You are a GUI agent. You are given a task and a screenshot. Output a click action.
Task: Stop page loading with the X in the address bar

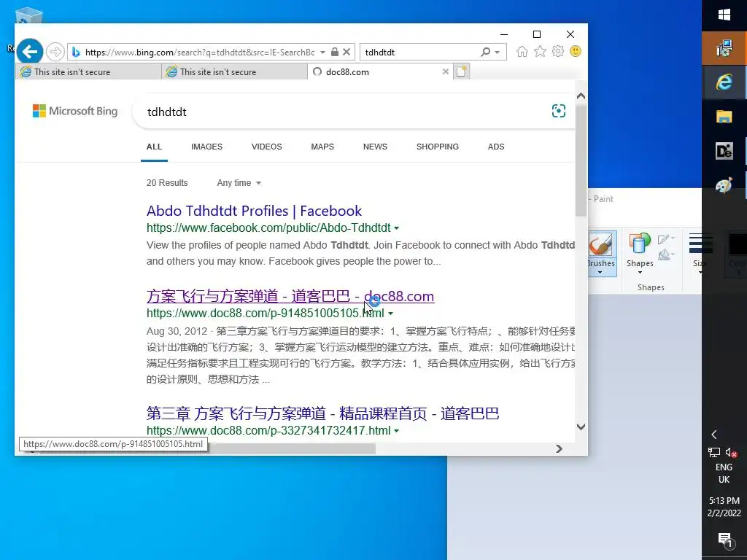click(x=347, y=52)
